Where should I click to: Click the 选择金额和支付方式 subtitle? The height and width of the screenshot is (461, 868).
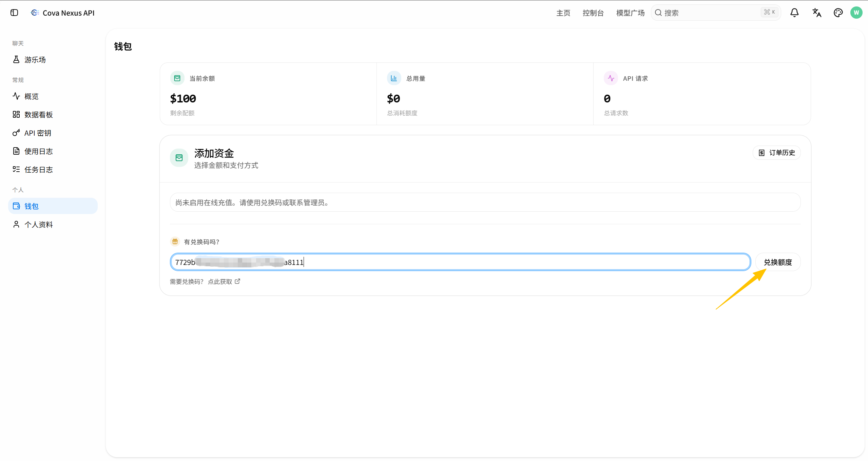tap(226, 165)
